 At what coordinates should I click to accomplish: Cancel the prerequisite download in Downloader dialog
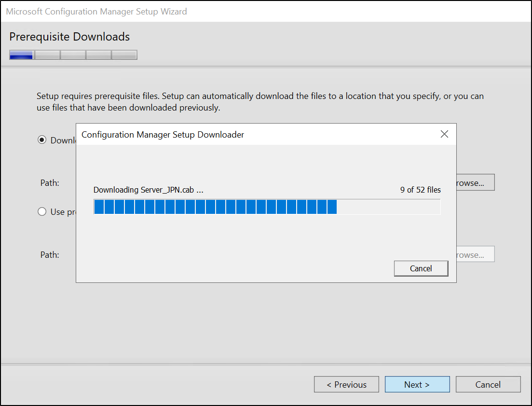coord(421,268)
